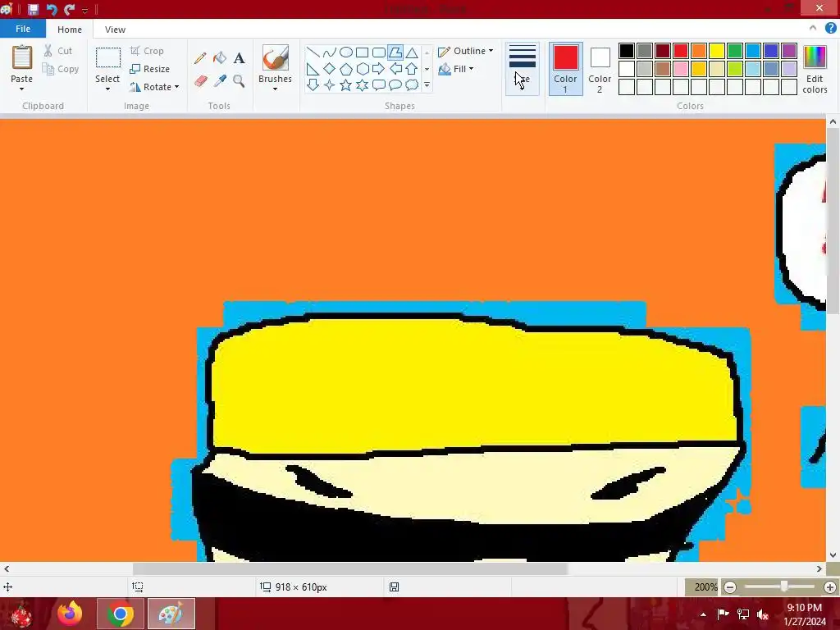
Task: Choose the Curve shape
Action: pos(330,52)
